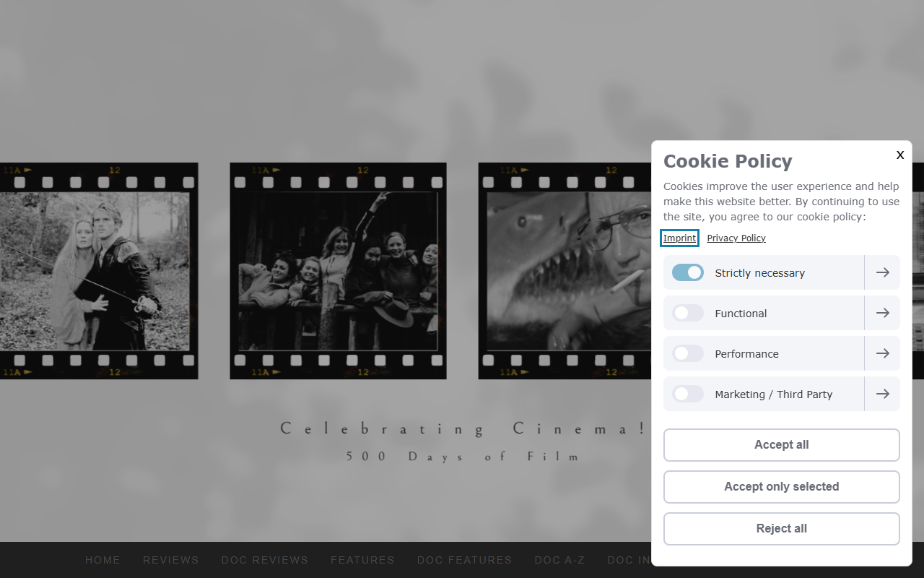Open the DOC REVIEWS menu item
The image size is (924, 578).
point(265,560)
